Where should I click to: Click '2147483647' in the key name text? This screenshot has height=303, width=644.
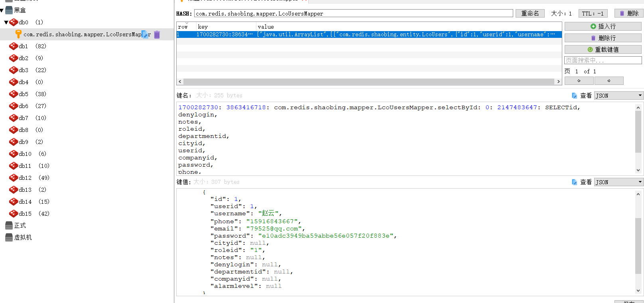(517, 107)
